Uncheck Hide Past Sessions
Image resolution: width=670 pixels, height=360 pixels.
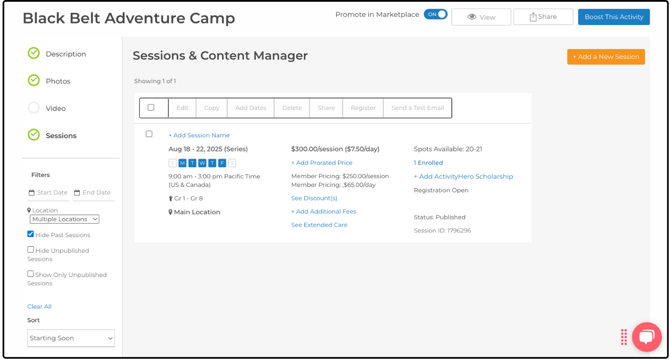(x=30, y=234)
